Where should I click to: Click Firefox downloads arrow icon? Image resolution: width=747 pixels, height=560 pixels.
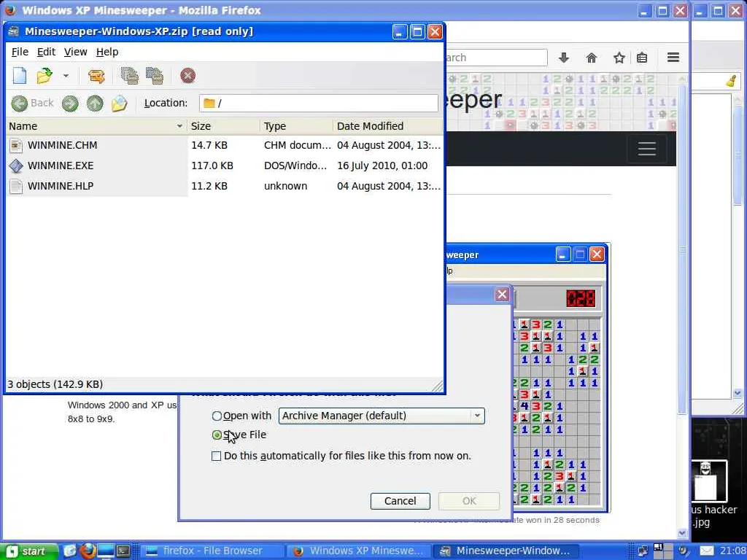(564, 58)
